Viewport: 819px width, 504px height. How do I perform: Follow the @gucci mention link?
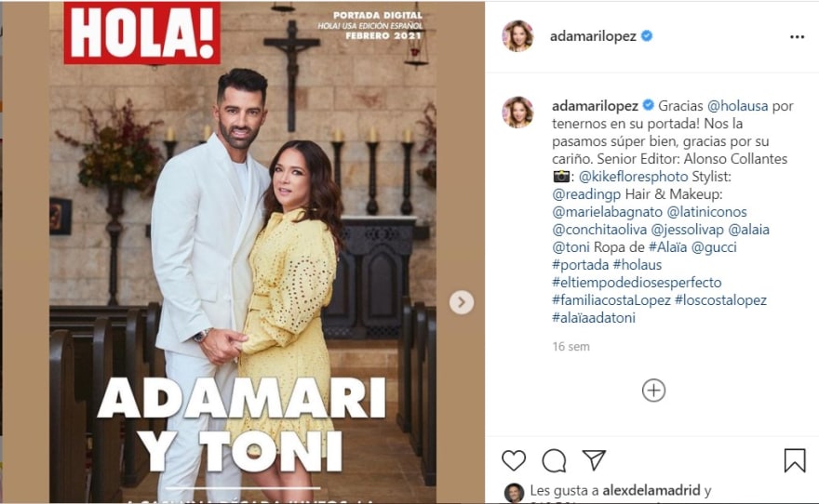pos(714,246)
